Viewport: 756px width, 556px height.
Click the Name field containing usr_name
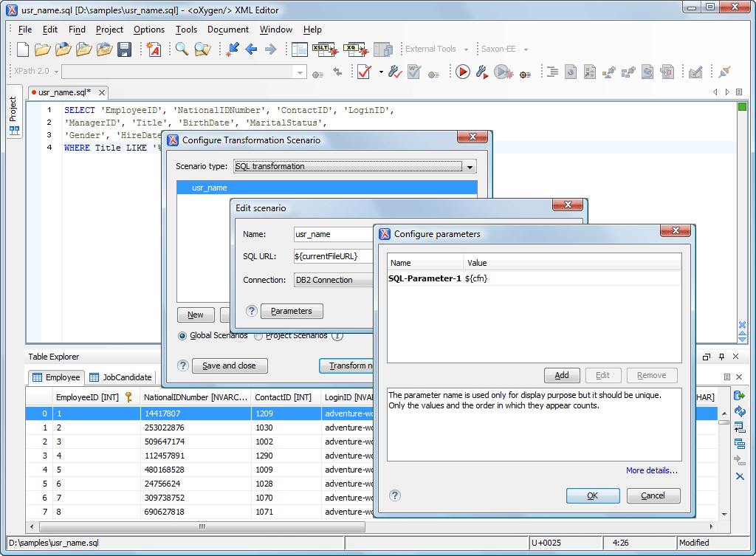point(334,234)
